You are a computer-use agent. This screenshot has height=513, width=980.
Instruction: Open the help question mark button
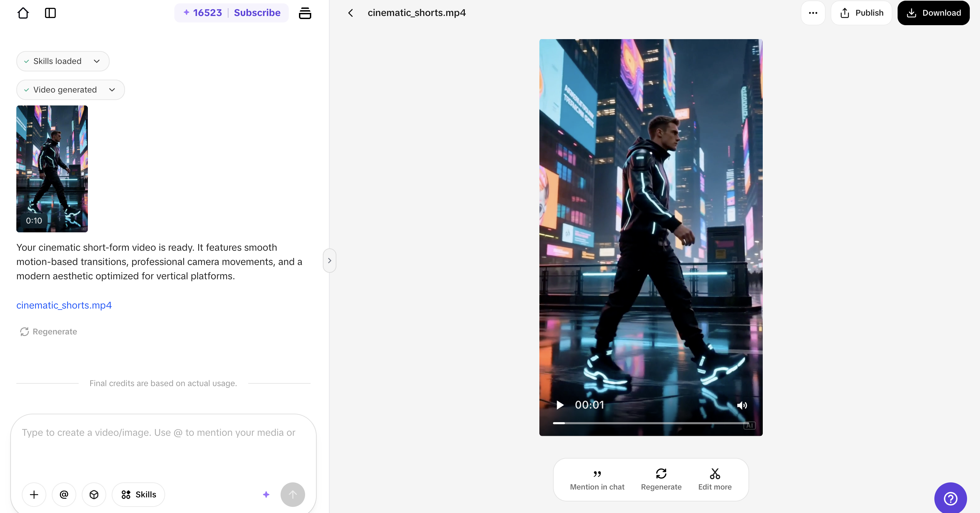coord(950,498)
